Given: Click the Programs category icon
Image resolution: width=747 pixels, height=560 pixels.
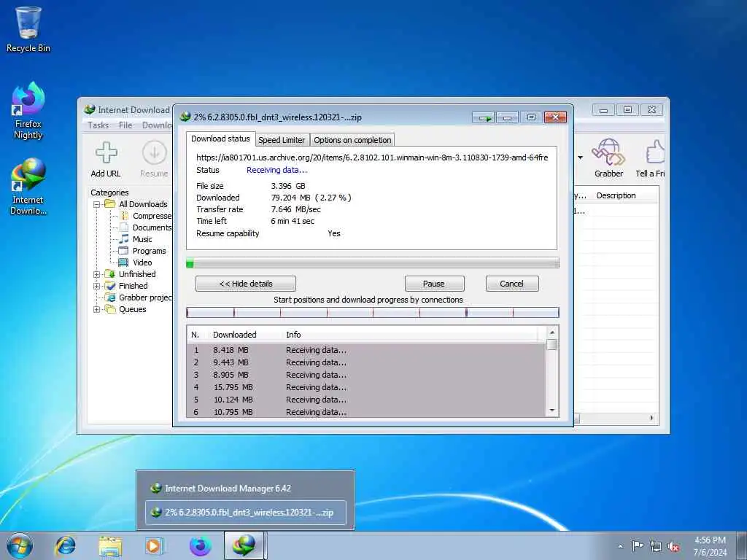Looking at the screenshot, I should pyautogui.click(x=123, y=251).
